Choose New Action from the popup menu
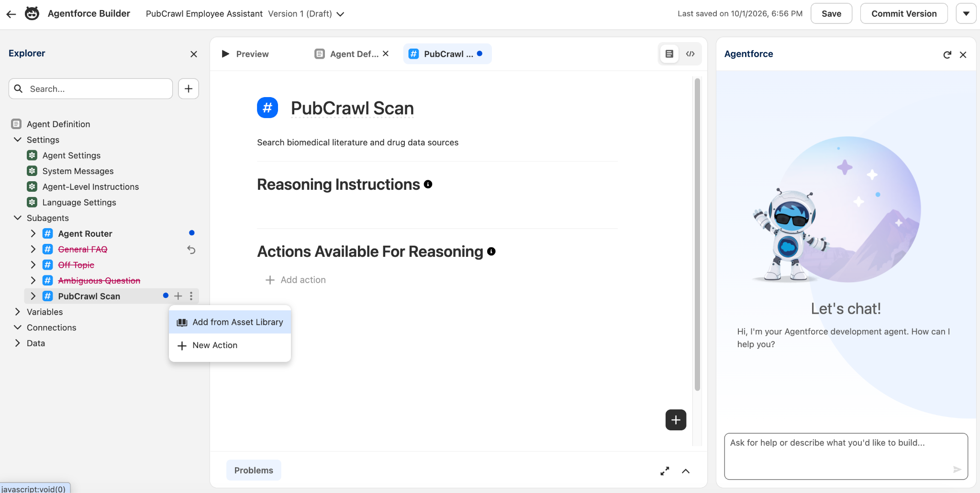980x493 pixels. coord(230,345)
